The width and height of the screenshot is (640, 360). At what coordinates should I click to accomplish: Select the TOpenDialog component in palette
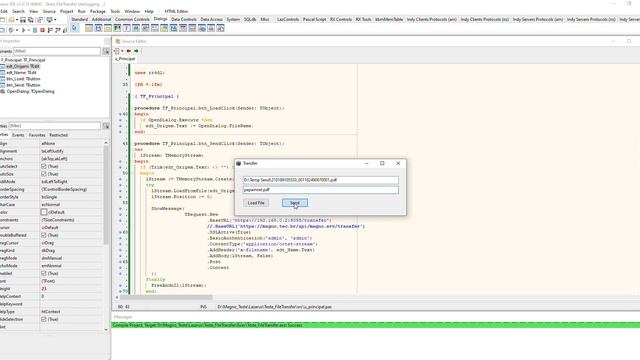[x=89, y=28]
